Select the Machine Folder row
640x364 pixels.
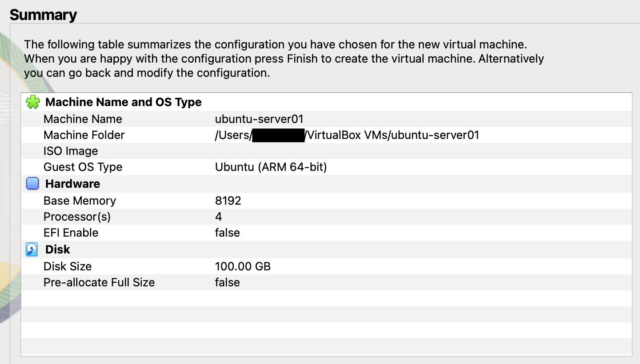[x=326, y=135]
